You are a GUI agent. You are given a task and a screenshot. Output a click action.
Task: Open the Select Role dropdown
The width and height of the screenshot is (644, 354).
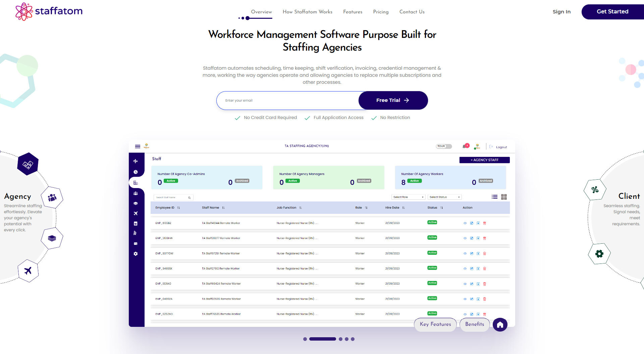[408, 197]
